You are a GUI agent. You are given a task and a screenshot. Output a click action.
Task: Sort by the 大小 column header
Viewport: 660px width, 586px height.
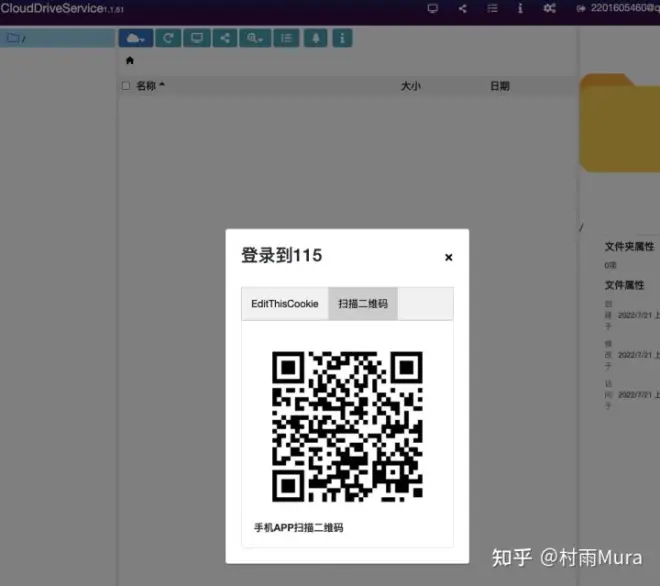(410, 86)
